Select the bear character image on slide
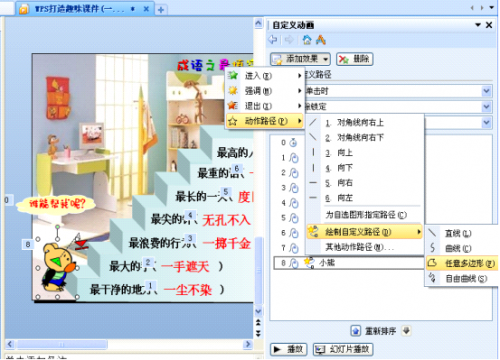The width and height of the screenshot is (500, 360). (x=57, y=268)
